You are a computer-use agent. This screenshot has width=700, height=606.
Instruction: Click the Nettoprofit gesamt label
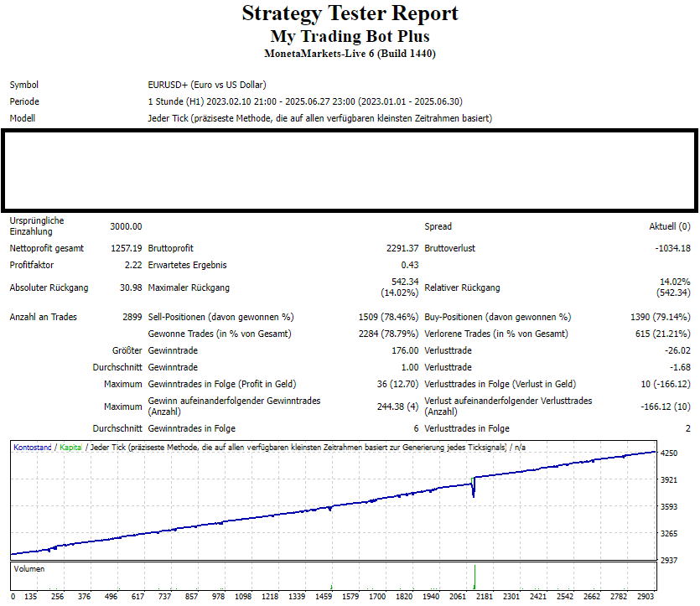pos(46,249)
